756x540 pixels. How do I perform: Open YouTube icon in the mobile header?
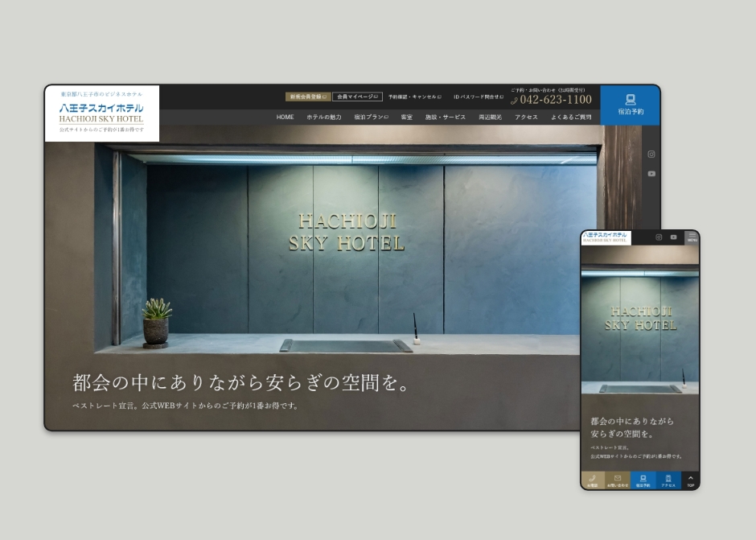point(673,237)
